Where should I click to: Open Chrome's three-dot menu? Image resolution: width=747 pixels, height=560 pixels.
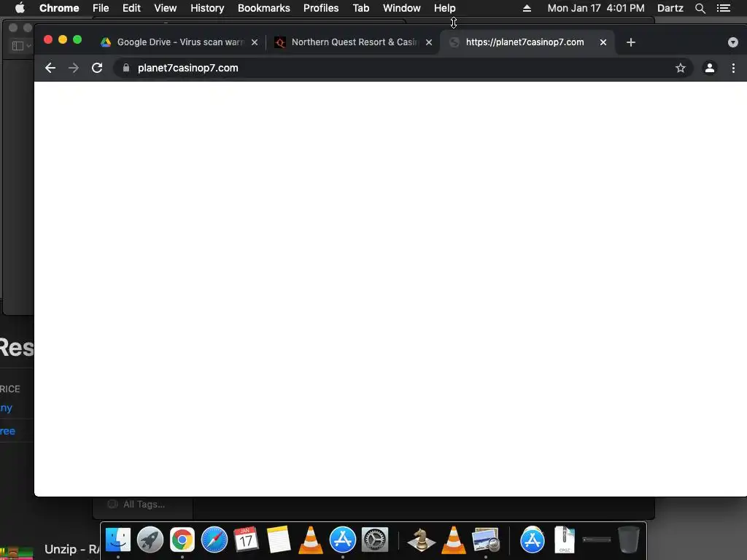coord(733,68)
